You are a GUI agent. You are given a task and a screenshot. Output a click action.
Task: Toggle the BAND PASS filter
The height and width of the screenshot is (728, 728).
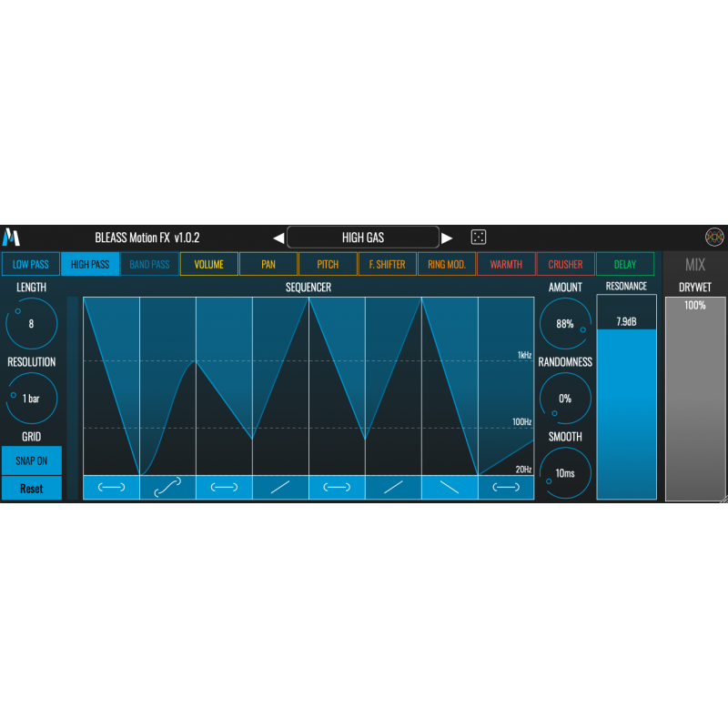click(x=149, y=265)
